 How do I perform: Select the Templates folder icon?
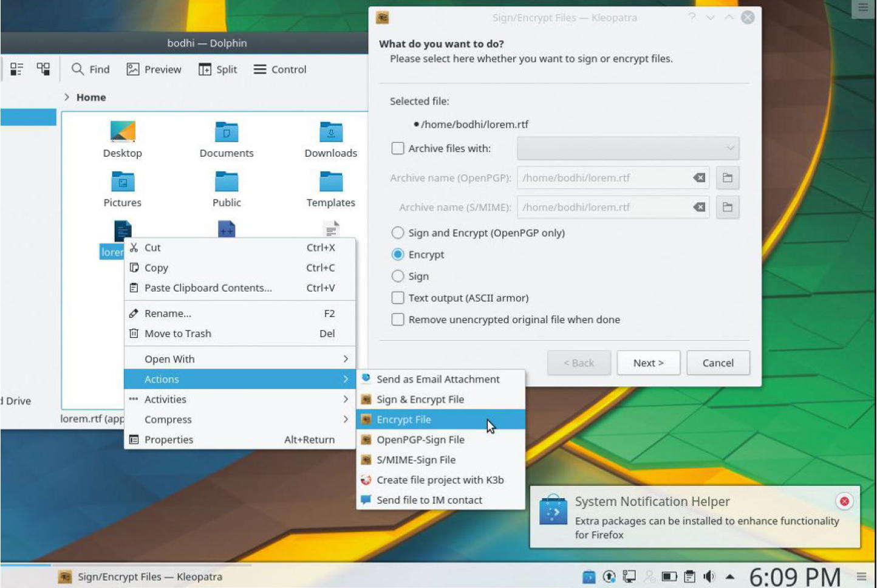(x=331, y=181)
